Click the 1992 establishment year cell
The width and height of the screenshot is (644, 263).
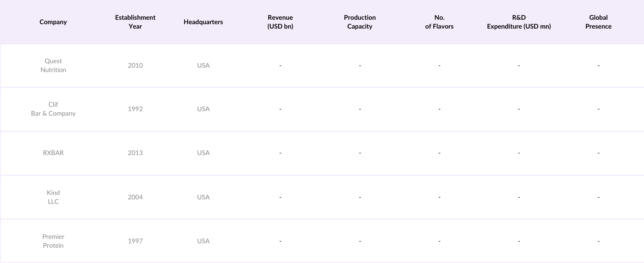click(x=135, y=109)
